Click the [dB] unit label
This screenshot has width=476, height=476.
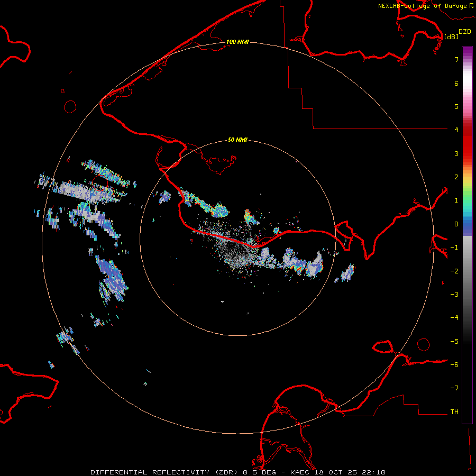tap(452, 36)
